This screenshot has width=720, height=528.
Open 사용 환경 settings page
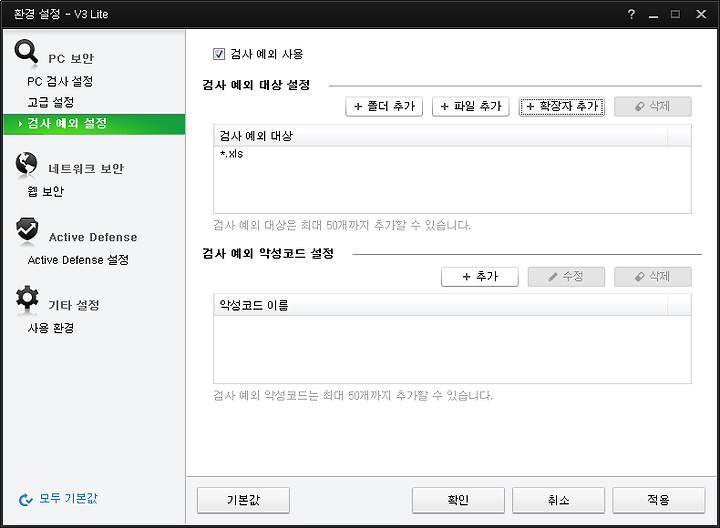(51, 328)
